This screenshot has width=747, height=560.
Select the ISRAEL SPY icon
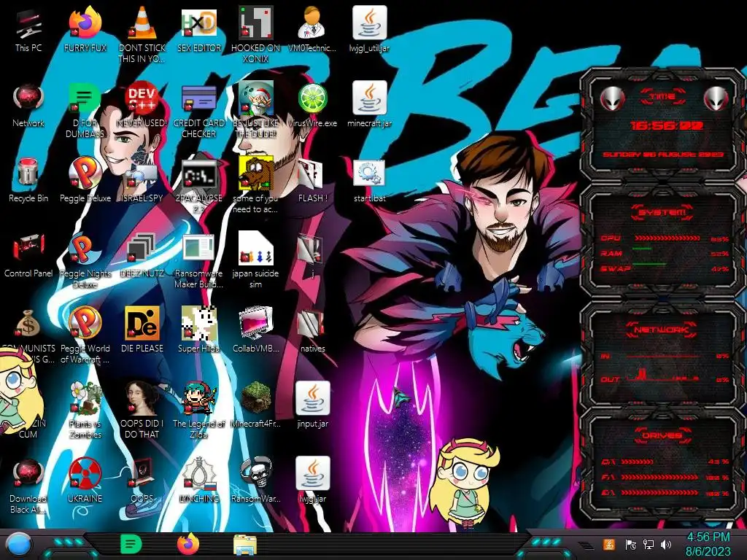click(142, 181)
